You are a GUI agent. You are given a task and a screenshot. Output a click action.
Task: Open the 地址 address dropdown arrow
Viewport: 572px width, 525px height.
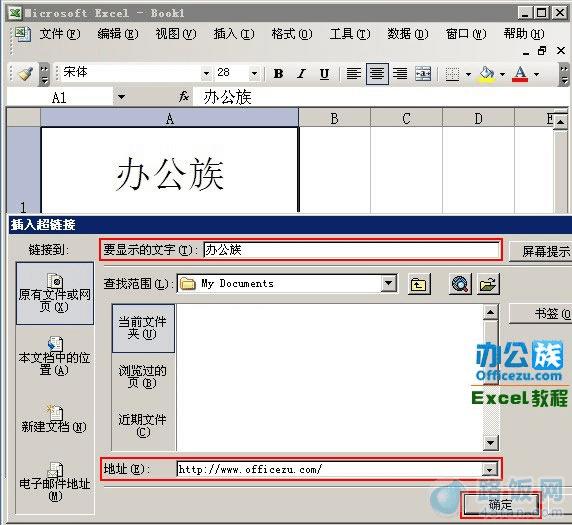(x=490, y=470)
